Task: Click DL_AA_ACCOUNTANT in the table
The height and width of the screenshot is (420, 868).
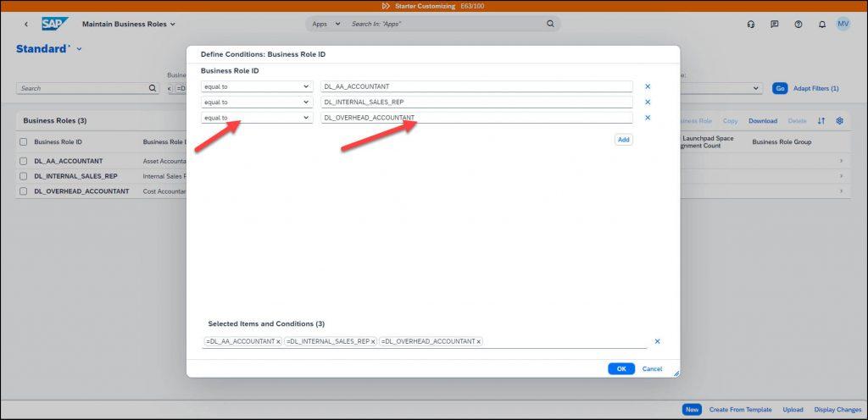Action: 68,162
